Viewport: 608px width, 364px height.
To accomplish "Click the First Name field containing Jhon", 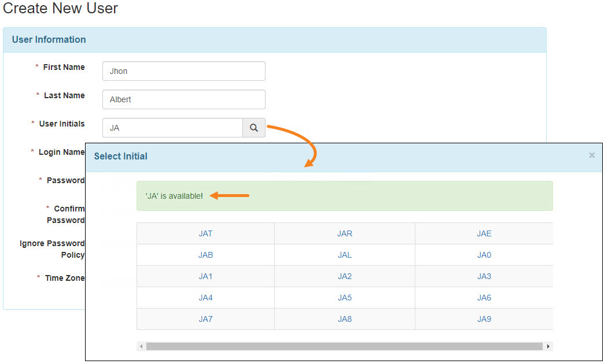I will click(184, 71).
